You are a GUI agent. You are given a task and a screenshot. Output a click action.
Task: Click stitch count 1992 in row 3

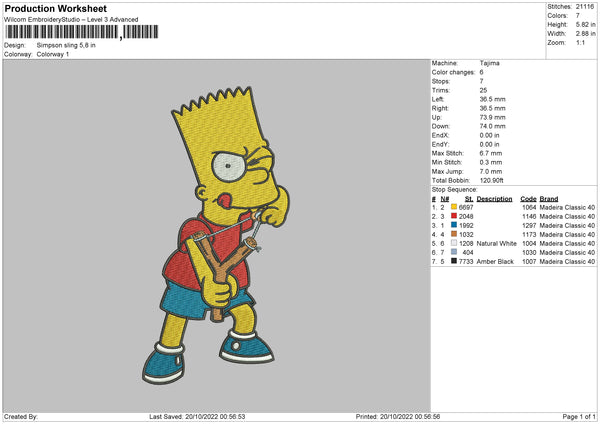(x=466, y=225)
